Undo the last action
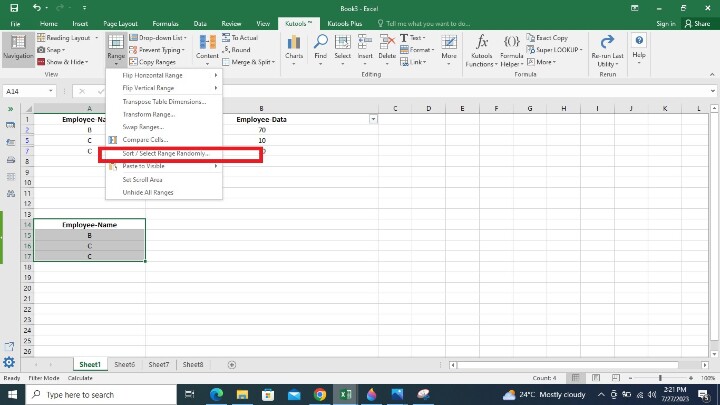This screenshot has height=405, width=720. click(37, 8)
